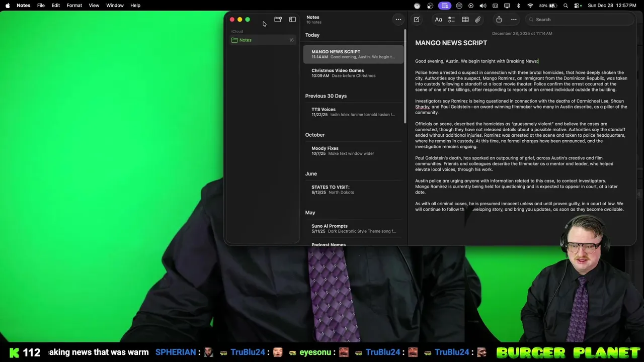Screen dimensions: 644x362
Task: Open the Christmas Video Games note
Action: pyautogui.click(x=353, y=73)
